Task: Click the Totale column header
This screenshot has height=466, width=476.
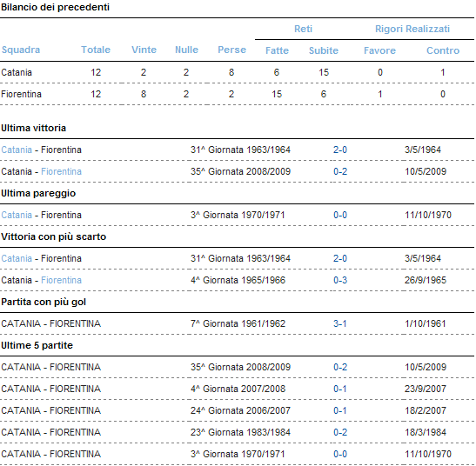Action: click(96, 50)
